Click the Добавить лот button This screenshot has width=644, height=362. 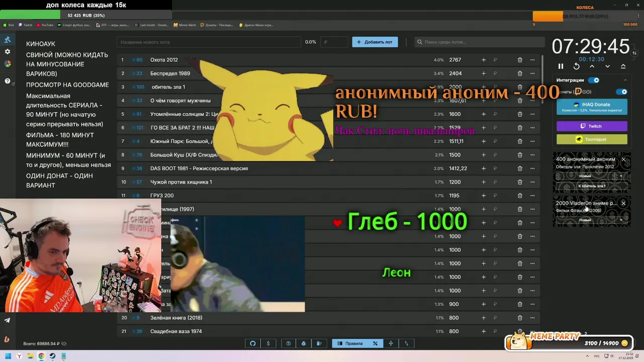point(375,42)
